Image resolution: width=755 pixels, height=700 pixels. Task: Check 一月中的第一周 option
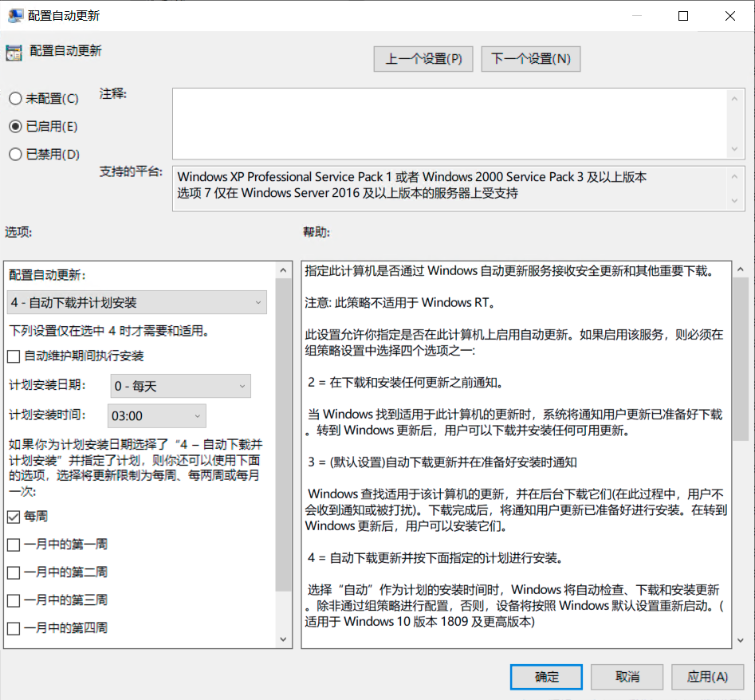coord(14,545)
